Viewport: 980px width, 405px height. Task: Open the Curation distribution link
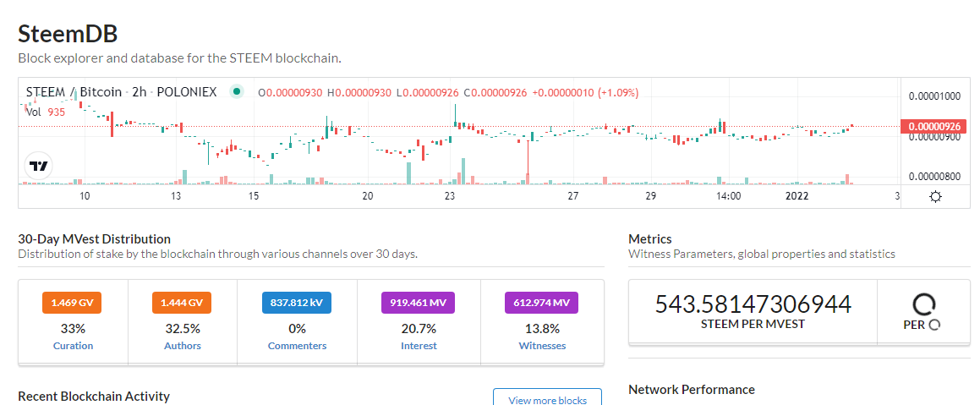pos(73,346)
